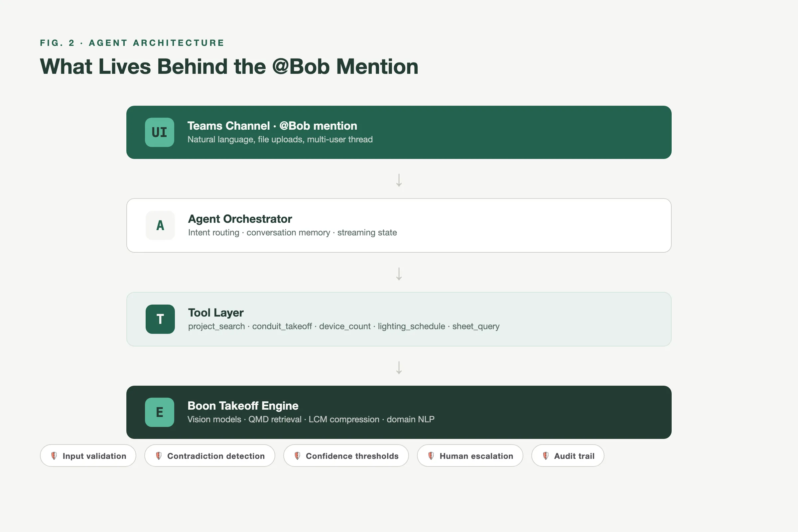Click the shield icon in Input validation pill
This screenshot has height=532, width=798.
[x=54, y=456]
